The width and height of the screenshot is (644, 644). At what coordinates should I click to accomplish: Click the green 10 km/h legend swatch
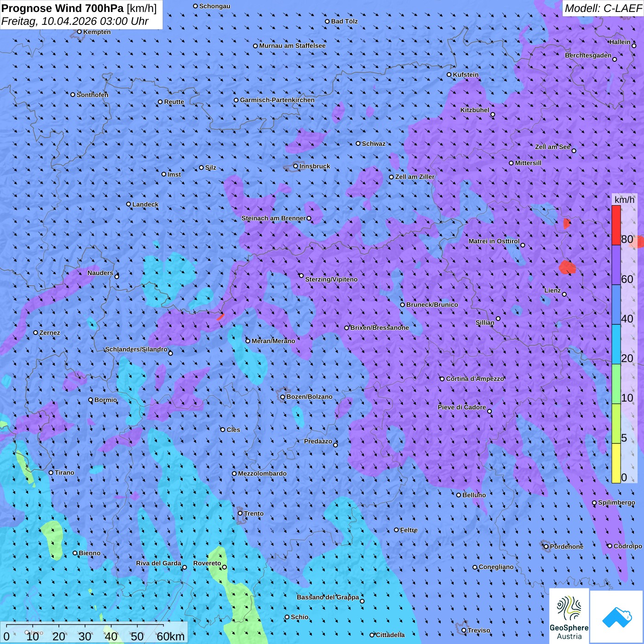tap(616, 384)
